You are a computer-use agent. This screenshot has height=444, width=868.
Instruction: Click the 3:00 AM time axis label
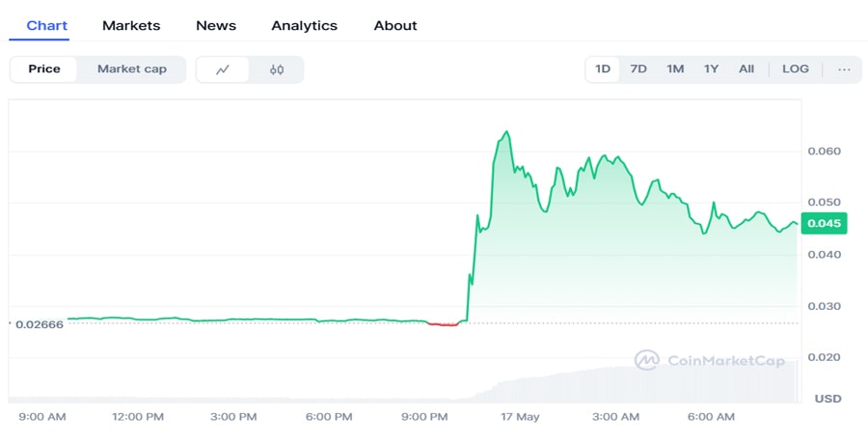pos(615,417)
